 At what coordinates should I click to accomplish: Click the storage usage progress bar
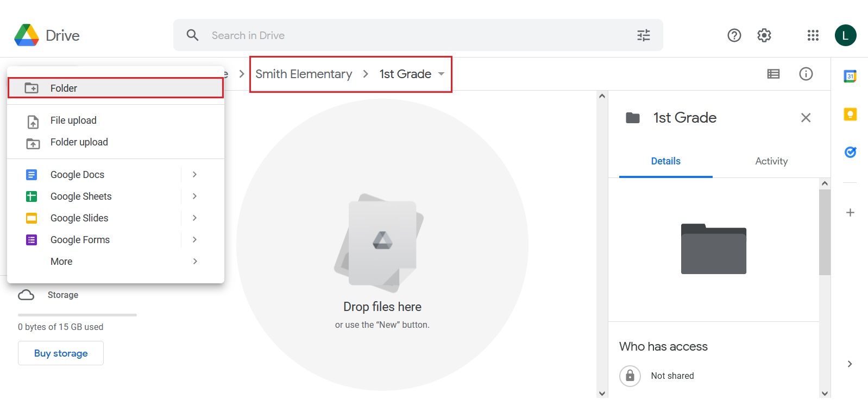(77, 315)
